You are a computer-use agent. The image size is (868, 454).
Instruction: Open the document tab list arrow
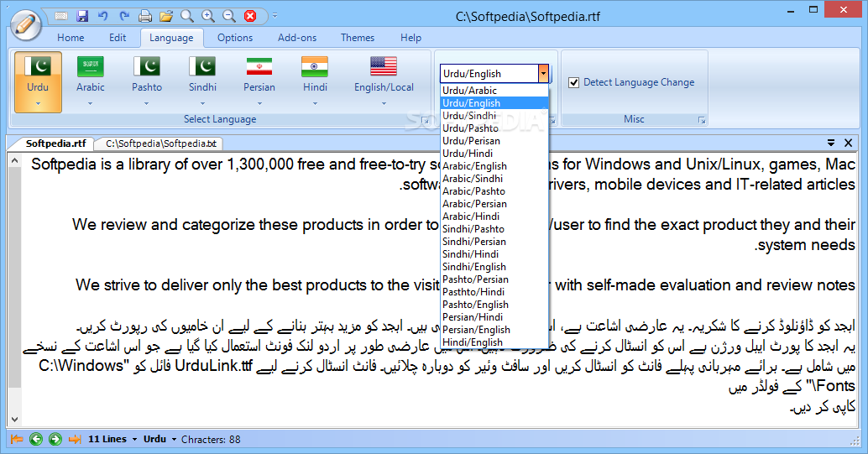tap(831, 143)
